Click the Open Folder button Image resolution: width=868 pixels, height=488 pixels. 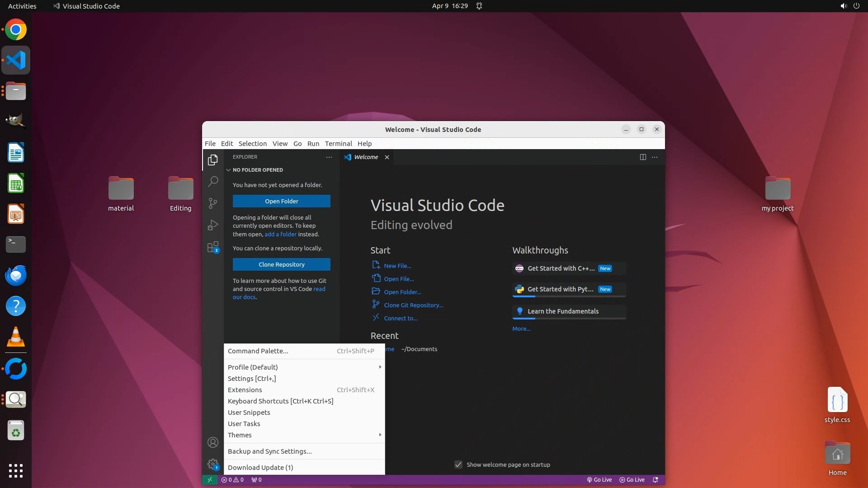tap(281, 201)
